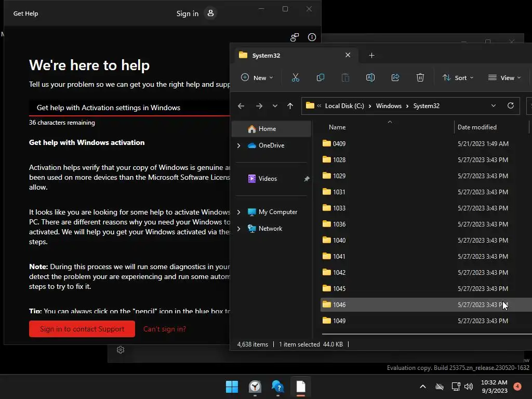Select the 1040 folder
Screen dimensions: 532x399
[426, 240]
